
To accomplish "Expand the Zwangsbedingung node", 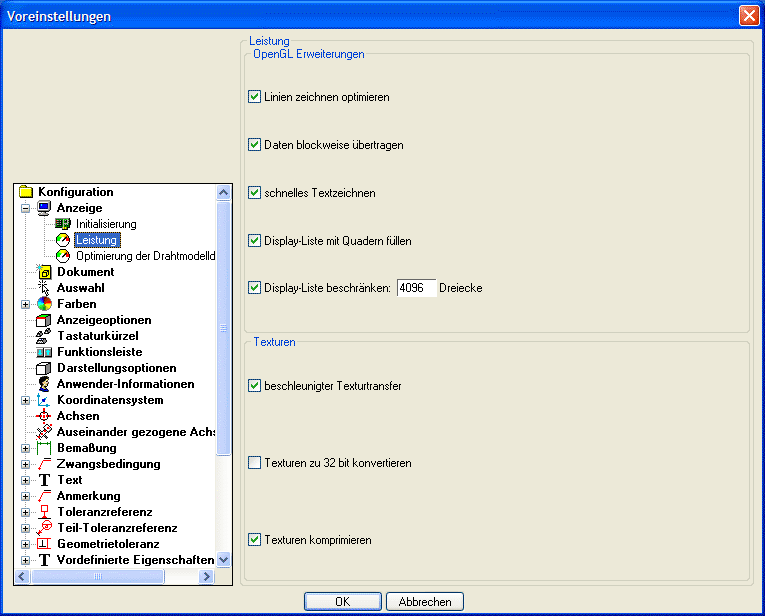I will click(25, 464).
